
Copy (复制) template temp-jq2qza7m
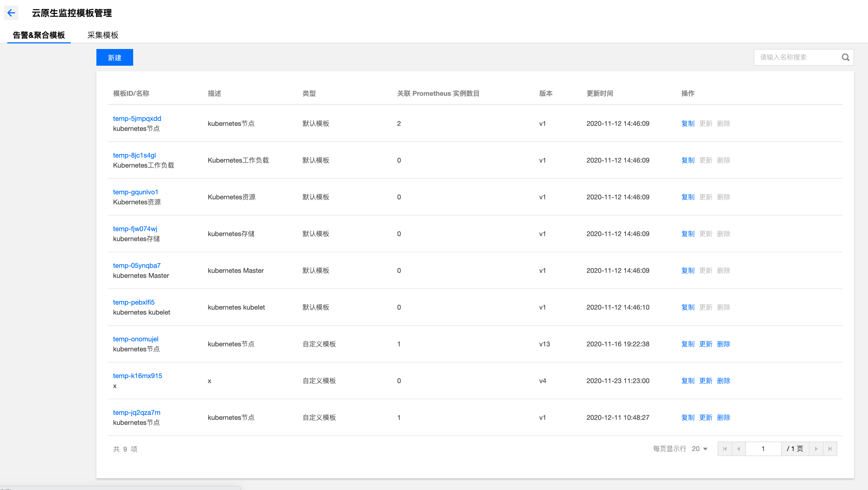point(688,417)
